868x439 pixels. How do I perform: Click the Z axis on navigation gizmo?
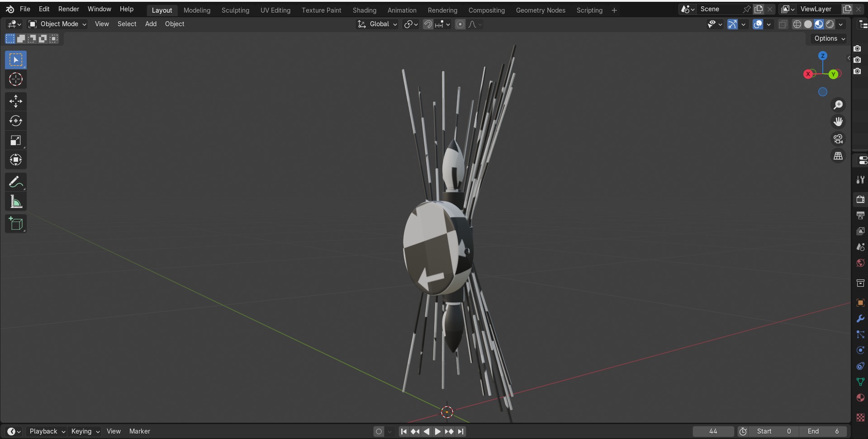click(823, 56)
